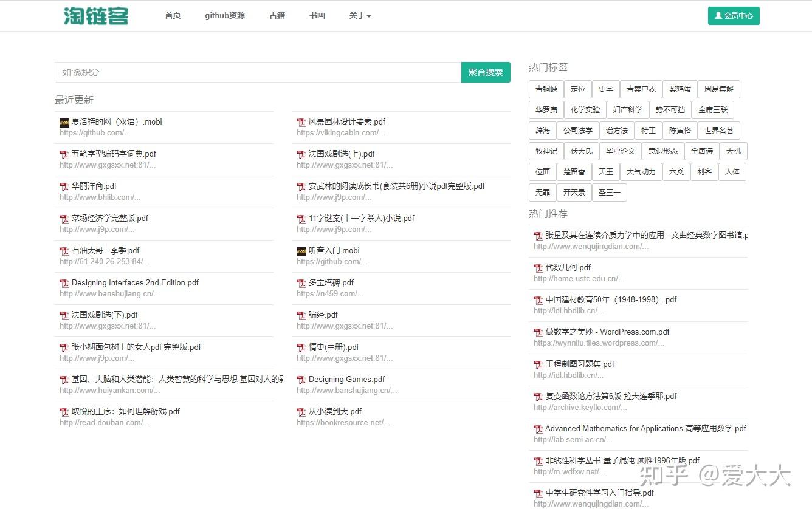
Task: Open the 基因、大脑和人类潜能 book link
Action: tap(177, 380)
